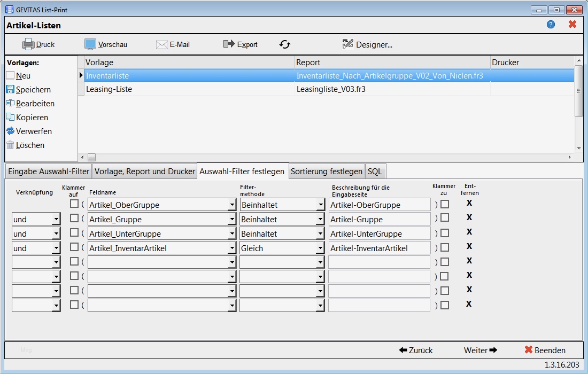Tick Klammer zu for Artikel-InventarArtikel row
588x374 pixels.
[444, 247]
